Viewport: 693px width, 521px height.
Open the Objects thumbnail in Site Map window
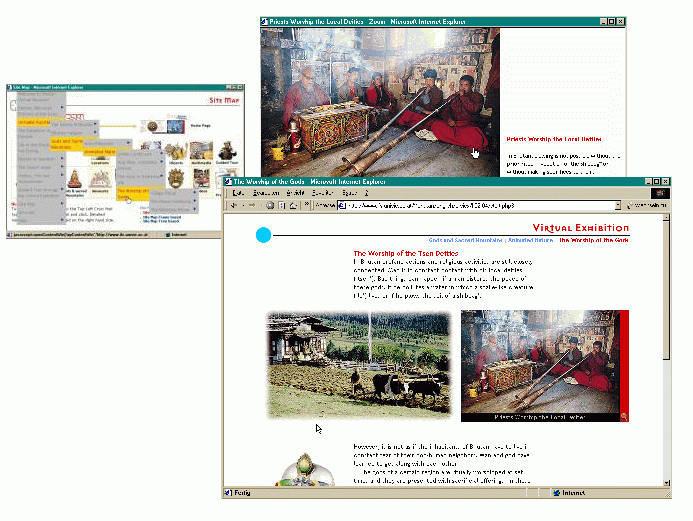click(x=175, y=152)
